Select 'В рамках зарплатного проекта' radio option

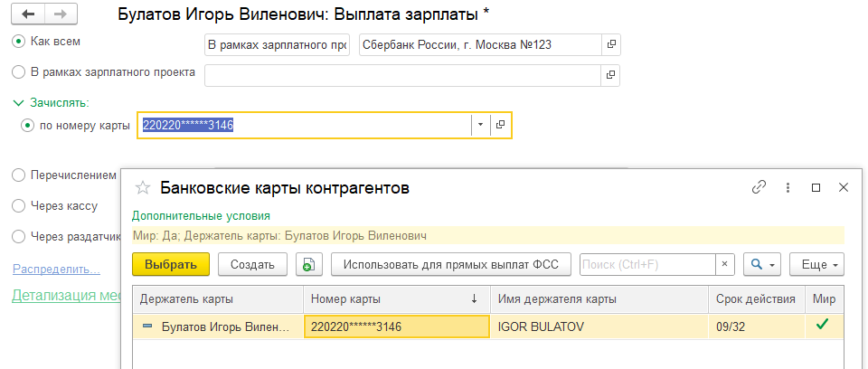[x=18, y=71]
